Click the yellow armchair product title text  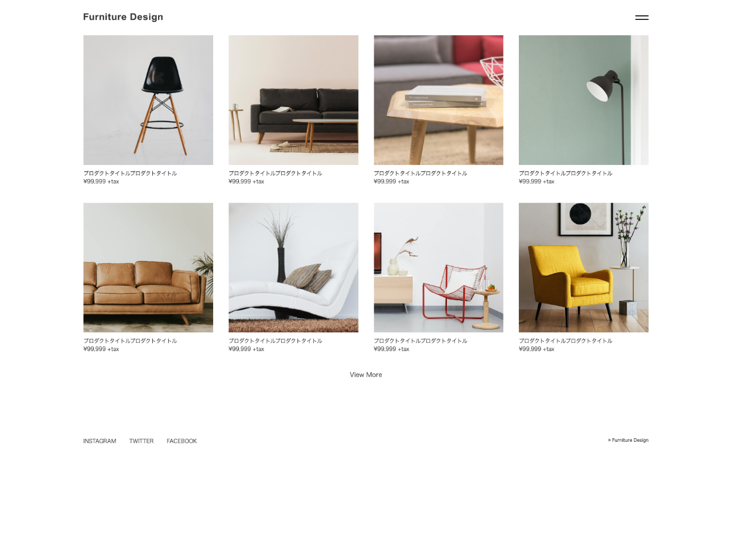point(566,341)
